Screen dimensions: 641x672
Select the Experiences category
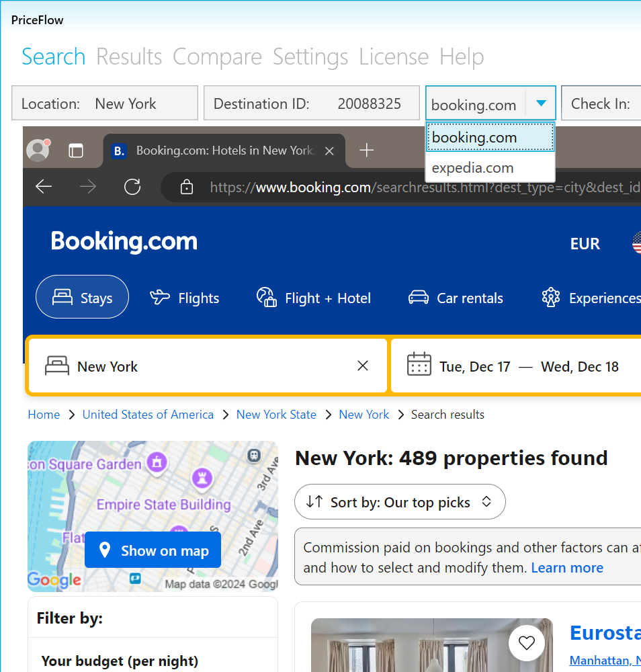pyautogui.click(x=591, y=298)
